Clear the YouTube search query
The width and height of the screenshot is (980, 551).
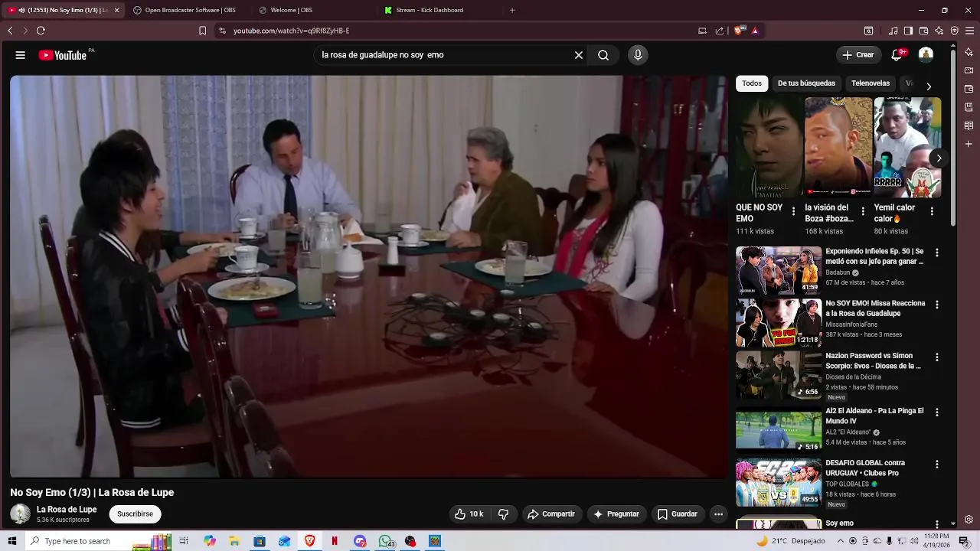click(x=579, y=55)
